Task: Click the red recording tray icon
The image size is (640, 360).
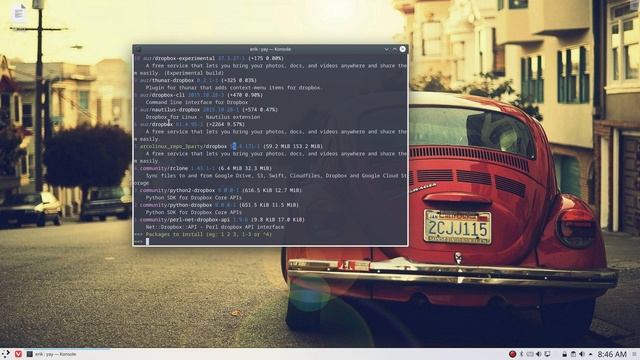Action: pyautogui.click(x=512, y=354)
